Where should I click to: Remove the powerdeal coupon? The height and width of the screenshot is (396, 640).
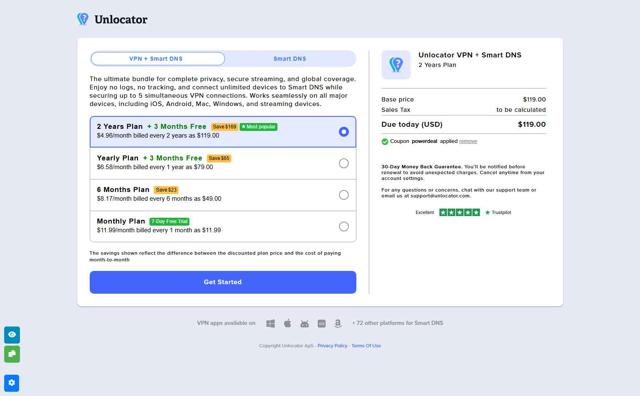(x=468, y=141)
